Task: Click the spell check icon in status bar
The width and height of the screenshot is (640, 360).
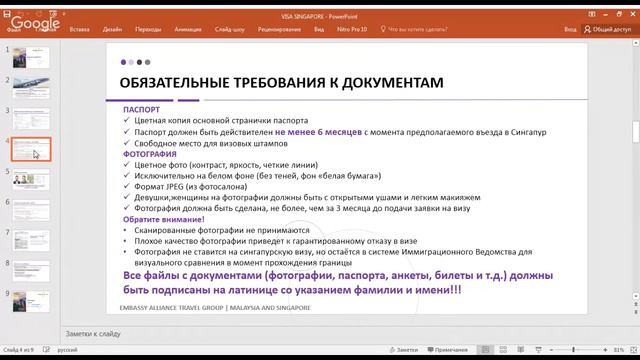Action: click(x=46, y=350)
